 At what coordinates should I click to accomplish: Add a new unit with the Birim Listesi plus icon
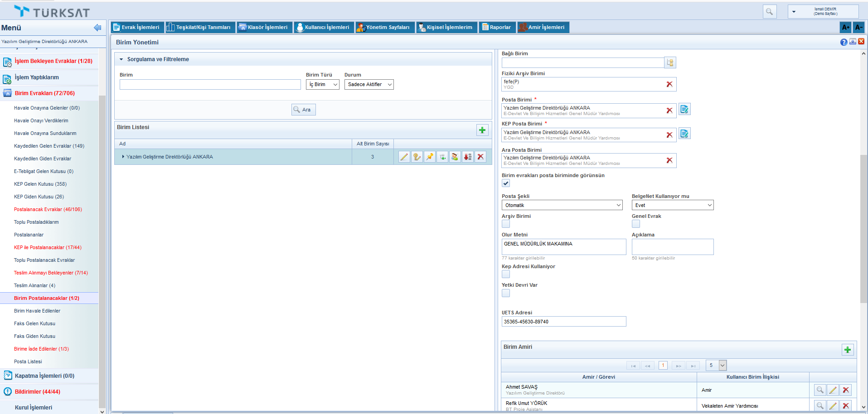(x=482, y=130)
